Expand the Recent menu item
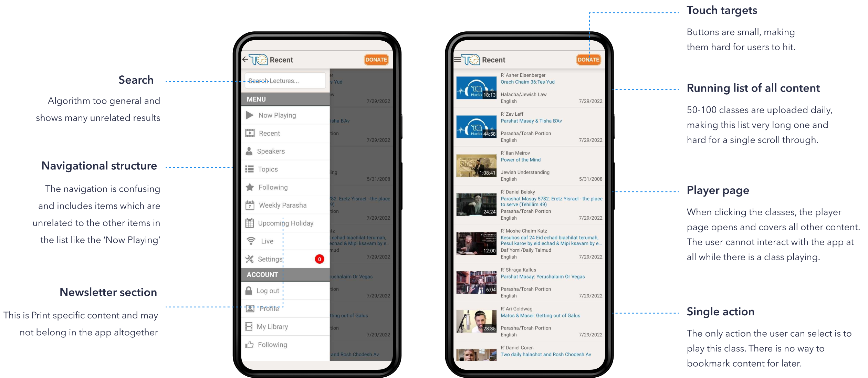868x378 pixels. point(282,133)
